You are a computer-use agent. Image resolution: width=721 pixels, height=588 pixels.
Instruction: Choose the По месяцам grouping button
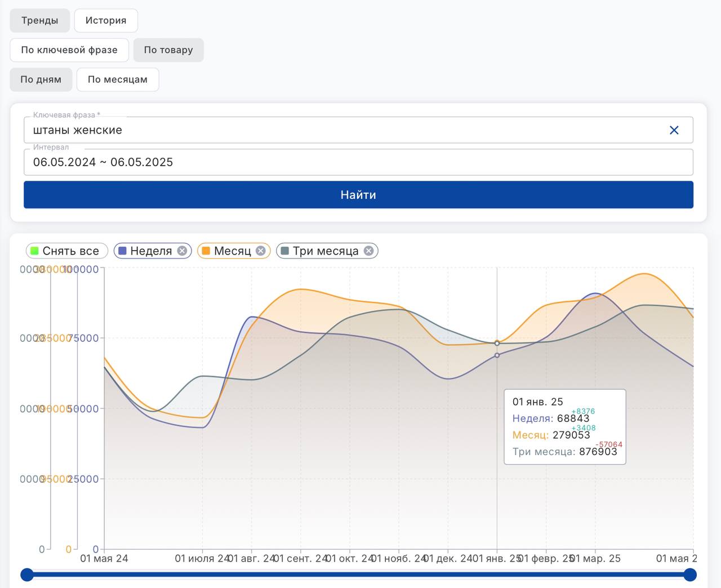coord(118,79)
